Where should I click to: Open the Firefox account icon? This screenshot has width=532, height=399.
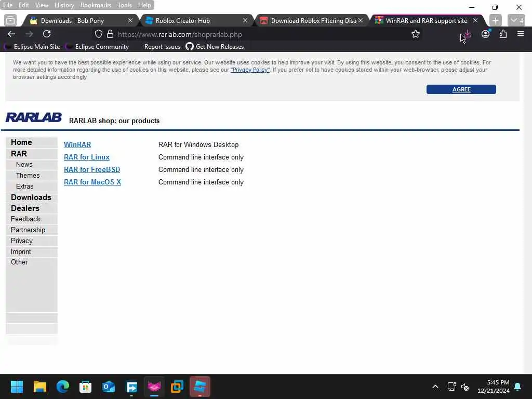tap(486, 34)
